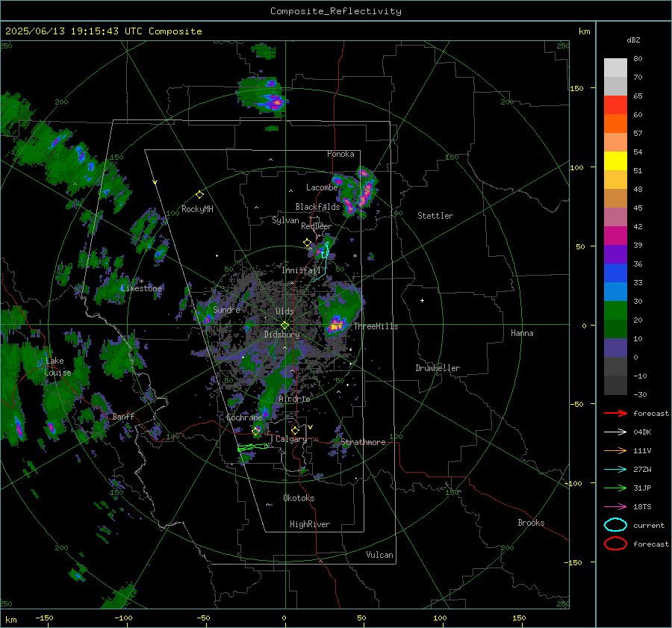672x628 pixels.
Task: Click the white 04DK arrow icon
Action: tap(615, 432)
